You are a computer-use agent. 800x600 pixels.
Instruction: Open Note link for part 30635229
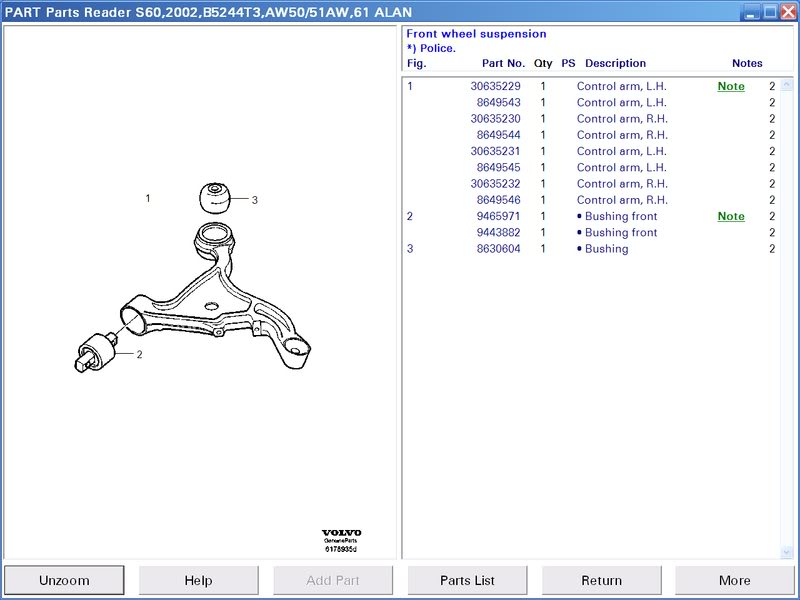731,86
